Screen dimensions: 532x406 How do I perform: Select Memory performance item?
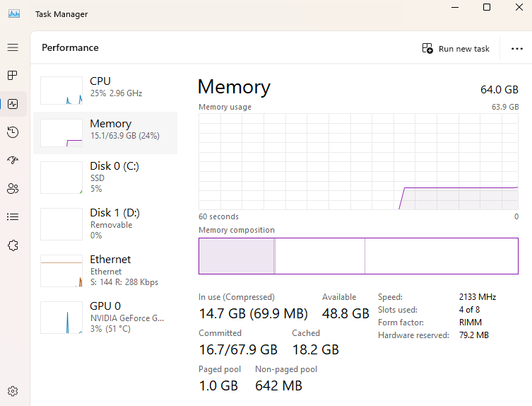click(105, 133)
